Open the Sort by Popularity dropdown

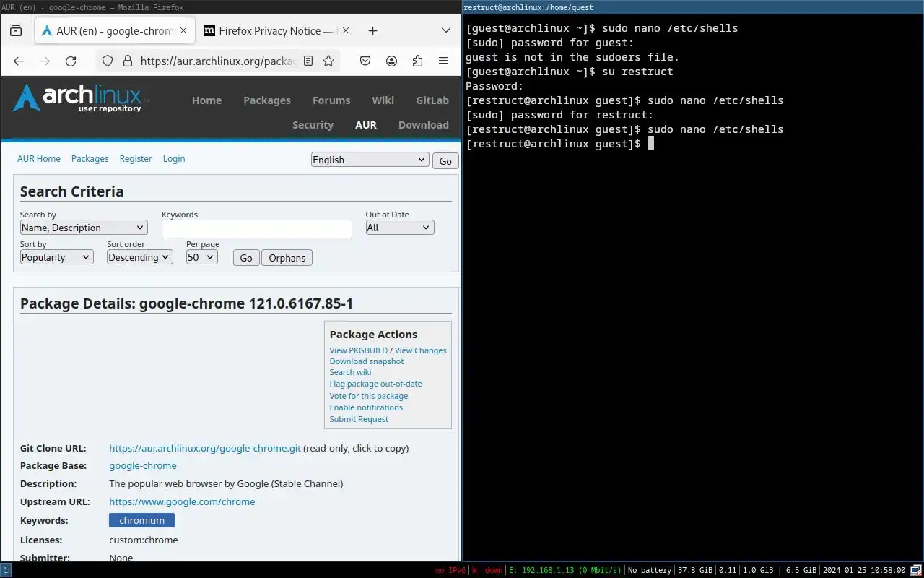56,257
